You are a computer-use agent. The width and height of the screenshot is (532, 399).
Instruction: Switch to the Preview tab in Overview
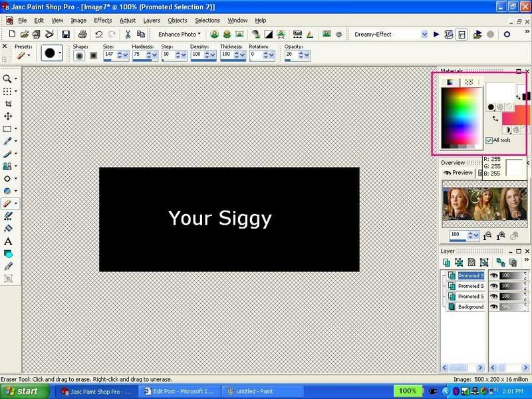click(458, 173)
